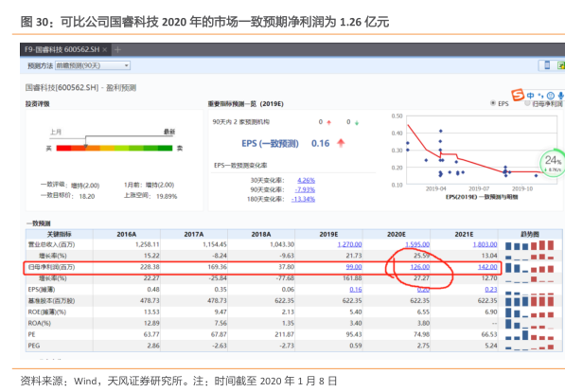Click the 归母净利润(百万) row label
The image size is (565, 392).
point(51,267)
